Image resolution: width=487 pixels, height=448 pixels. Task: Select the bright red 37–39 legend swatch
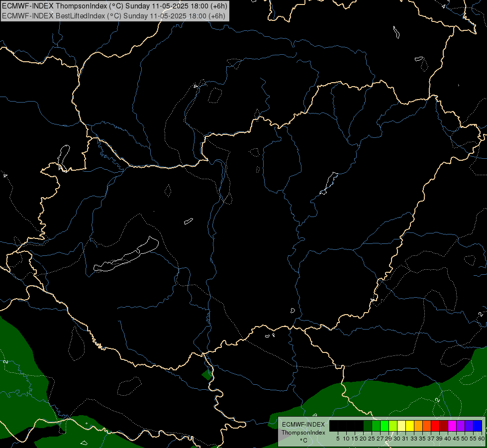point(435,426)
